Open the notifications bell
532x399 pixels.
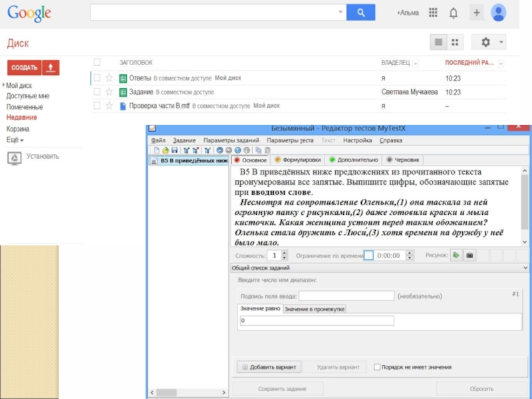coord(454,13)
